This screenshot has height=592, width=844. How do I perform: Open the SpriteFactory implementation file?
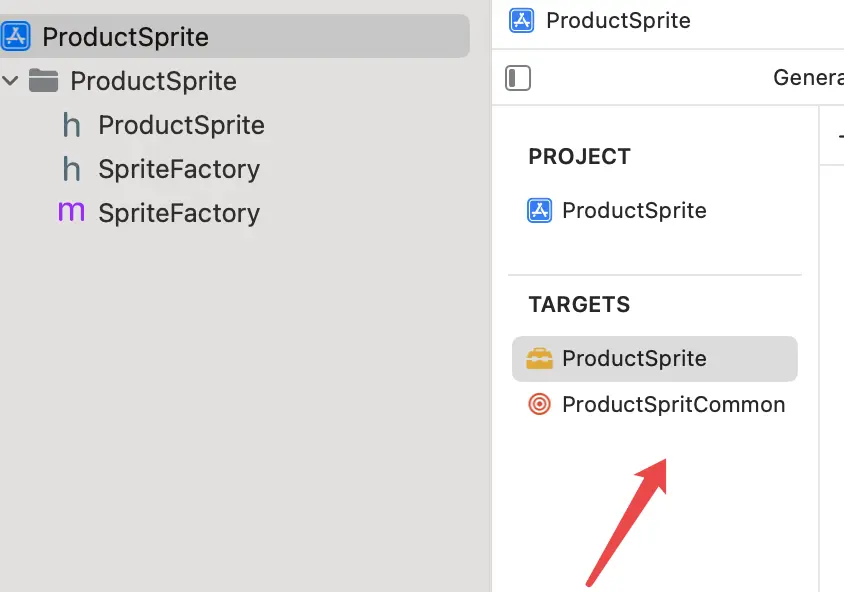pyautogui.click(x=179, y=213)
